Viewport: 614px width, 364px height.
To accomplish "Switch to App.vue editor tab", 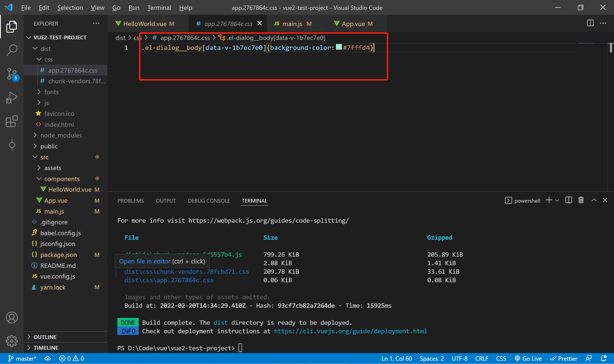I will click(356, 24).
